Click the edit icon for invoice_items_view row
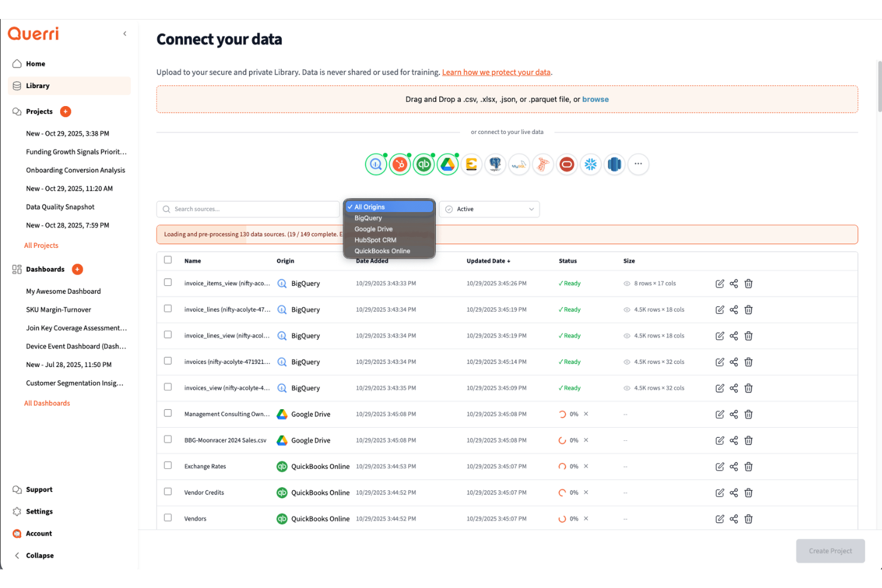 pos(720,284)
